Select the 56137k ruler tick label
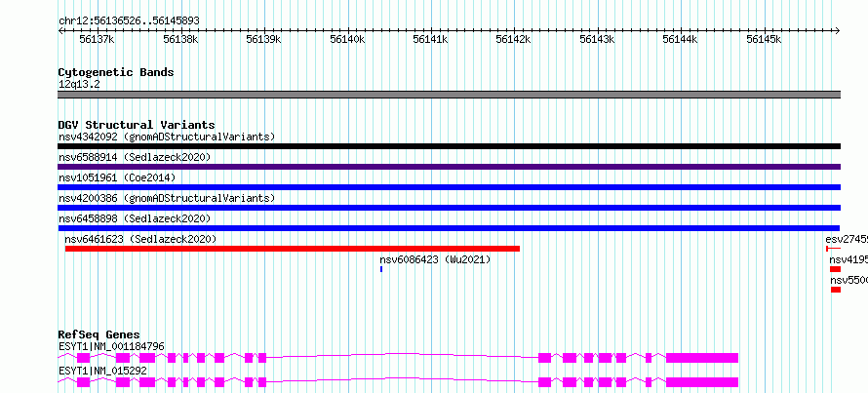Image resolution: width=868 pixels, height=393 pixels. [98, 39]
